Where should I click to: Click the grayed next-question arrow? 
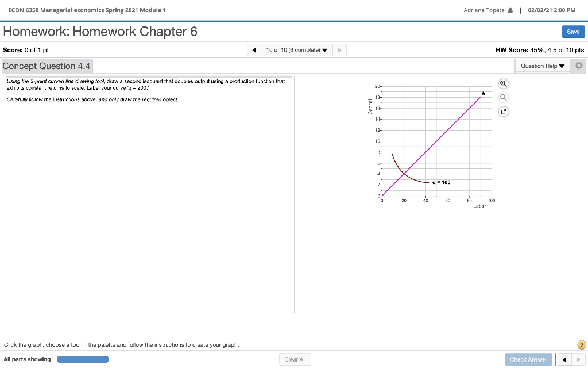pos(339,50)
